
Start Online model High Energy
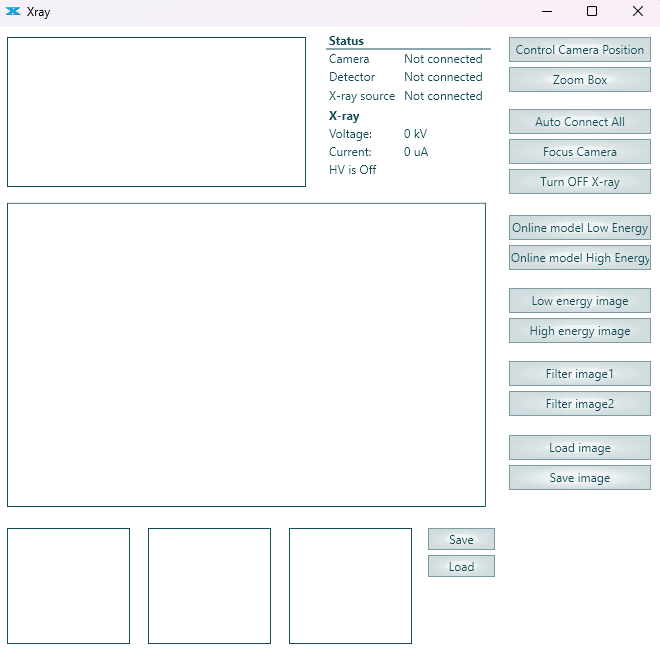pyautogui.click(x=580, y=258)
